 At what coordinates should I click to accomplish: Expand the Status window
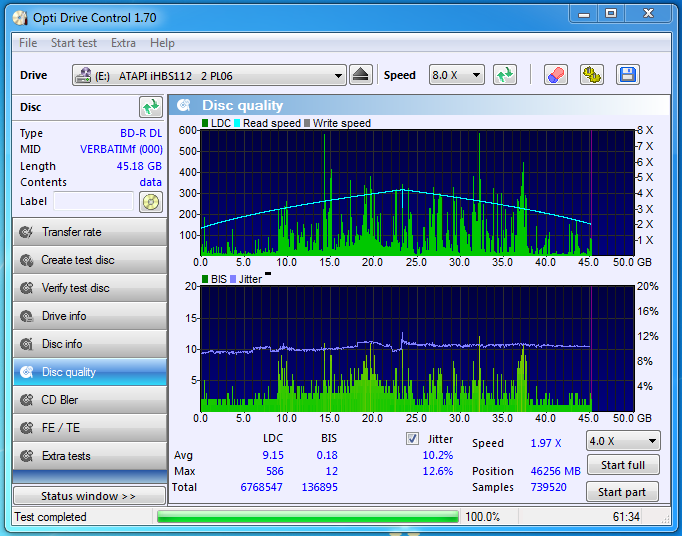[x=89, y=496]
